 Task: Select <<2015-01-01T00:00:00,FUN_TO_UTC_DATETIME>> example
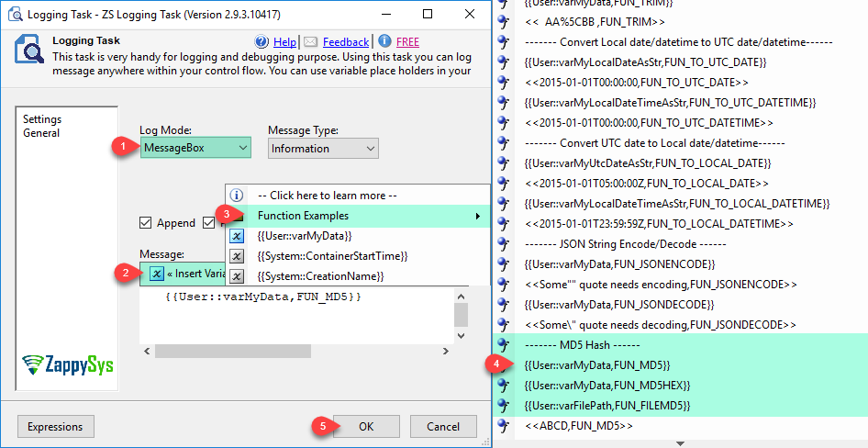tap(649, 122)
